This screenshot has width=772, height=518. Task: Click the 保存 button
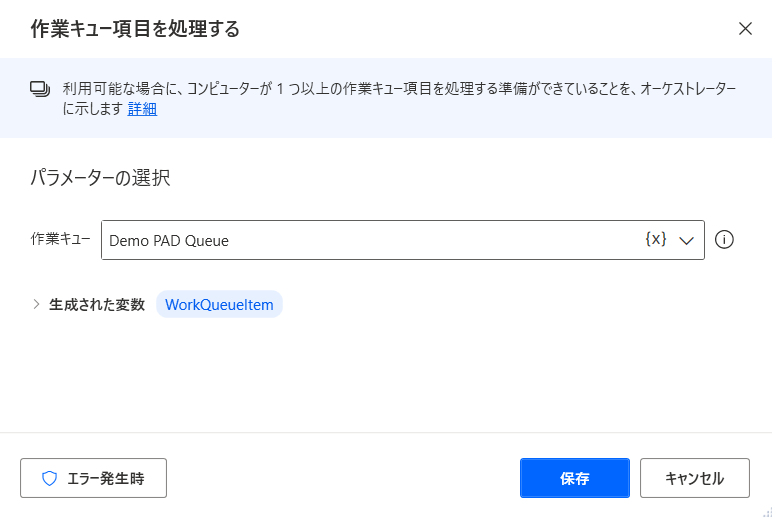575,478
